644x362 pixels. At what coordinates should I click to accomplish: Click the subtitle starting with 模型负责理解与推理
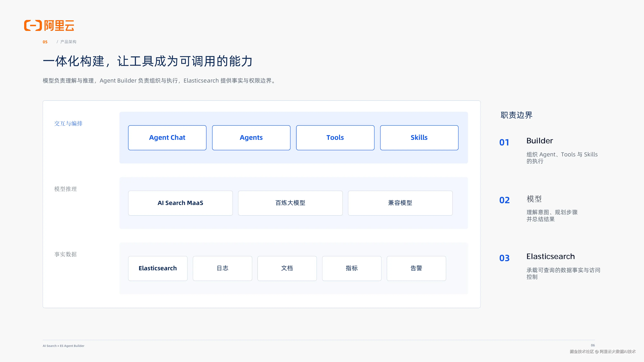pyautogui.click(x=159, y=81)
